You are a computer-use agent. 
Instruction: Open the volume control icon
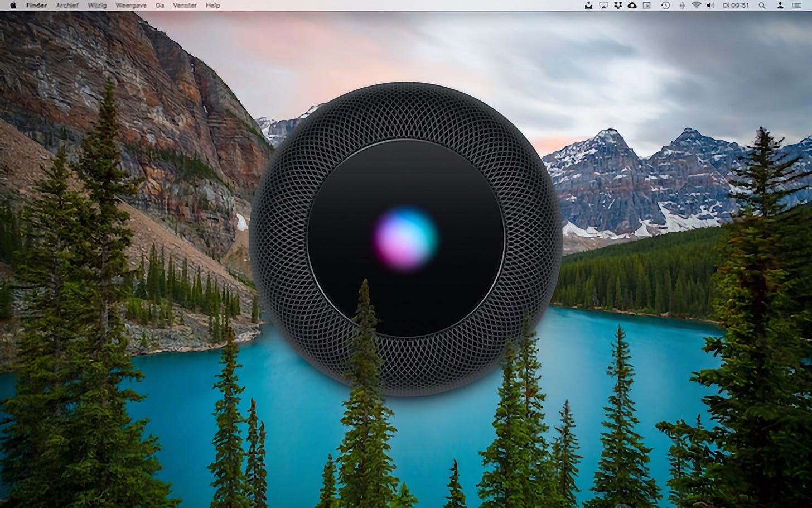point(710,6)
